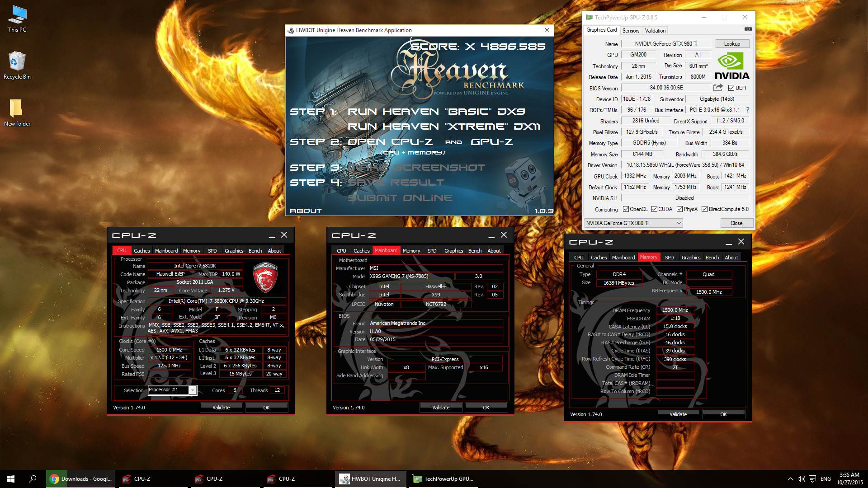
Task: Click the MSI dragon shield logo in CPU-Z
Action: tap(265, 277)
